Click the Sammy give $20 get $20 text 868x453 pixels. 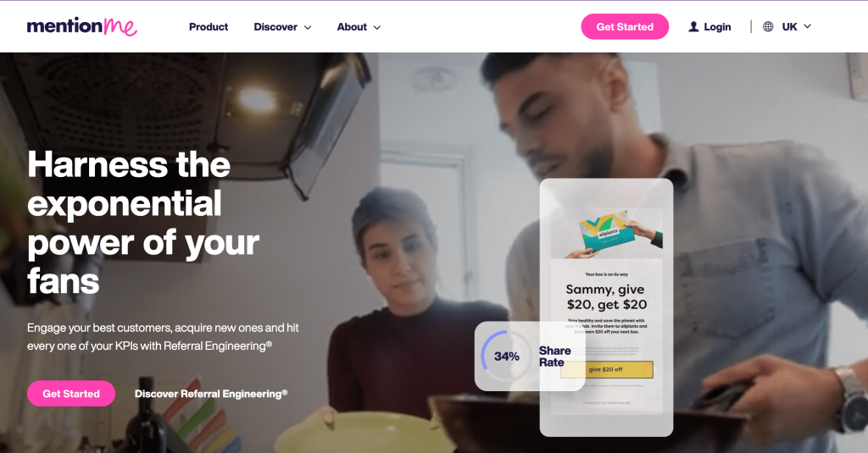pos(606,297)
